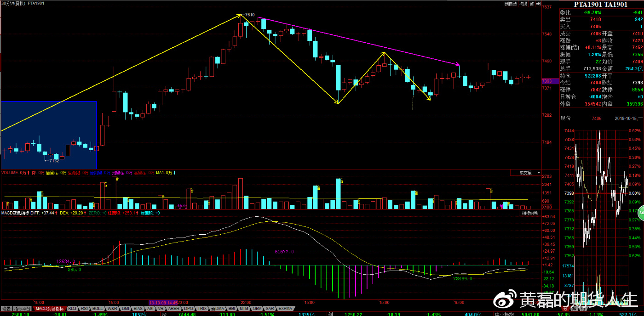Click the 30分钟(复权) period label
This screenshot has width=644, height=316.
coord(13,3)
